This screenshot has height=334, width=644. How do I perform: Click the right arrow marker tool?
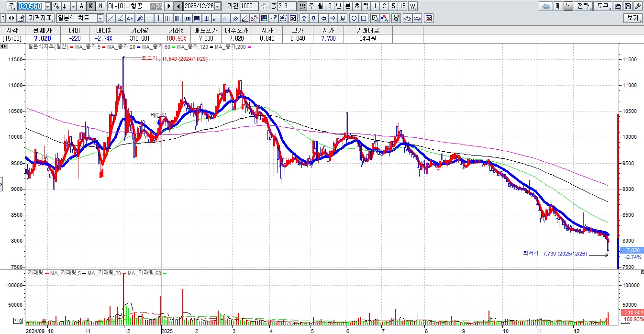[x=333, y=18]
